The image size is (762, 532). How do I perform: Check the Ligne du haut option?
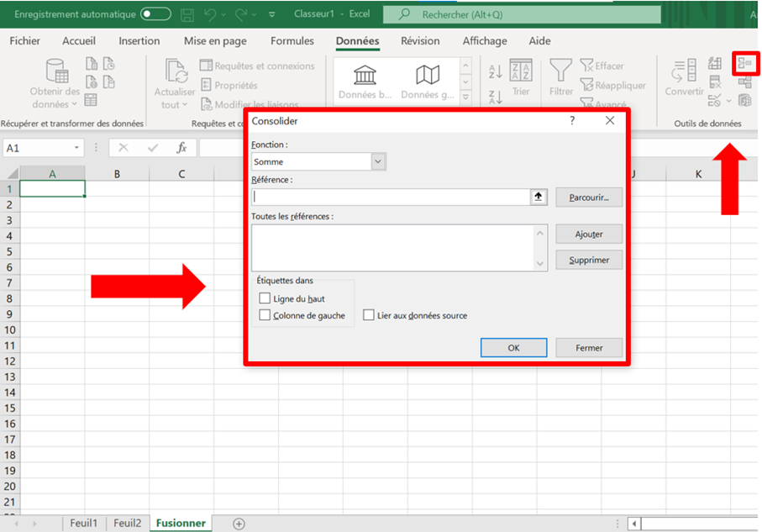[263, 299]
